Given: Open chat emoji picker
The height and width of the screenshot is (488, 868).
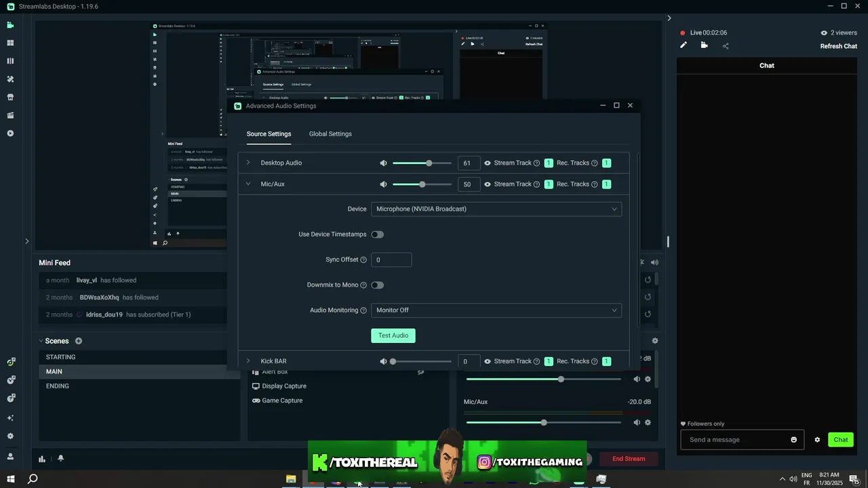Looking at the screenshot, I should pyautogui.click(x=794, y=440).
